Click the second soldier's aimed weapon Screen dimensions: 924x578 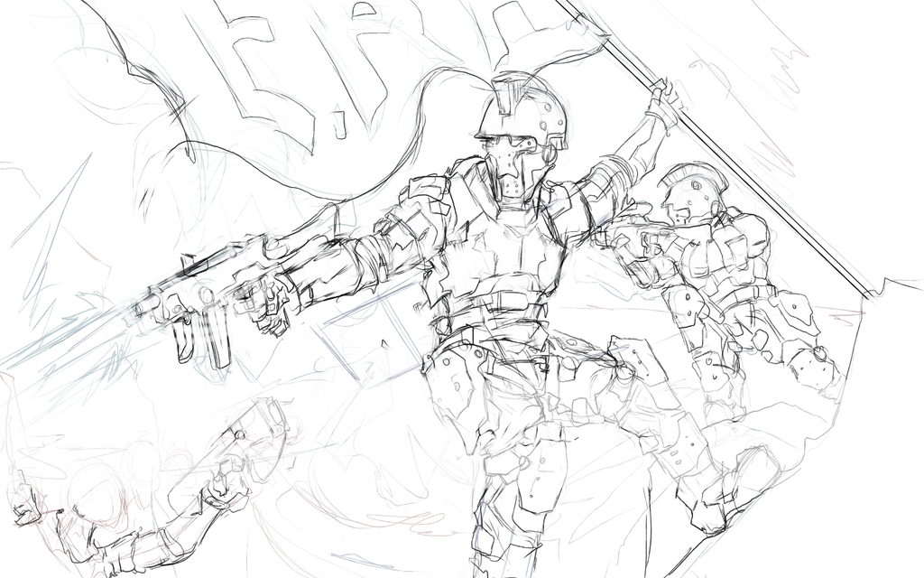click(x=632, y=237)
